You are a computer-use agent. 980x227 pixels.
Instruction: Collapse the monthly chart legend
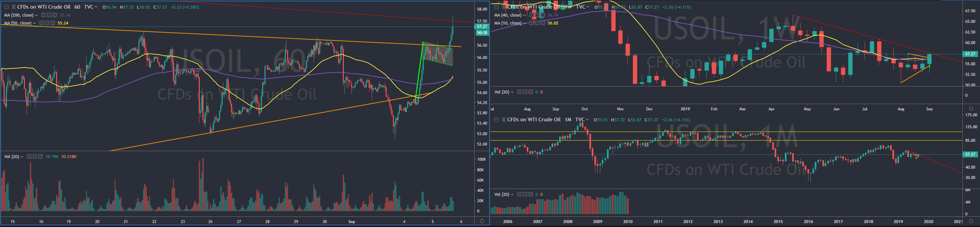(497, 120)
